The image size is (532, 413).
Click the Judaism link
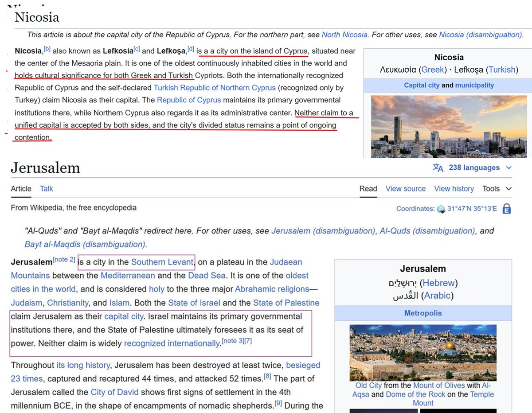point(27,303)
